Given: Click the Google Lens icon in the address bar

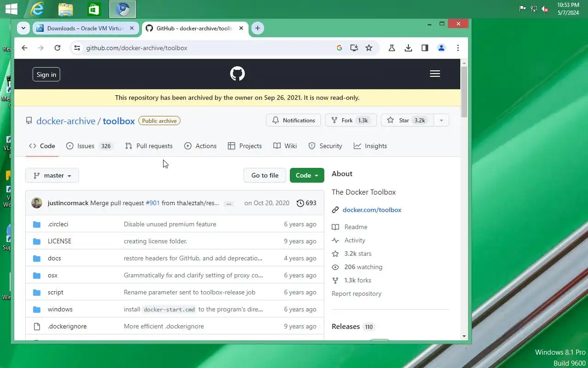Looking at the screenshot, I should coord(339,48).
